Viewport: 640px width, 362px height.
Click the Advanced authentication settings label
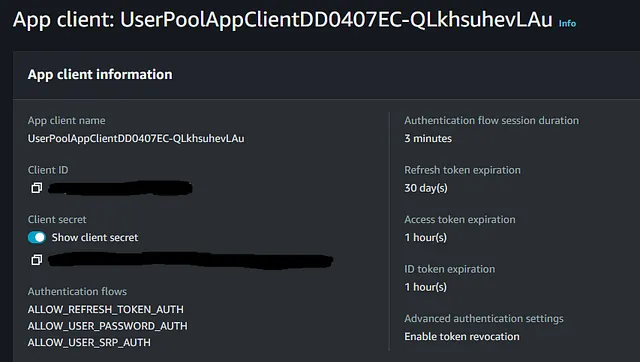pyautogui.click(x=484, y=319)
